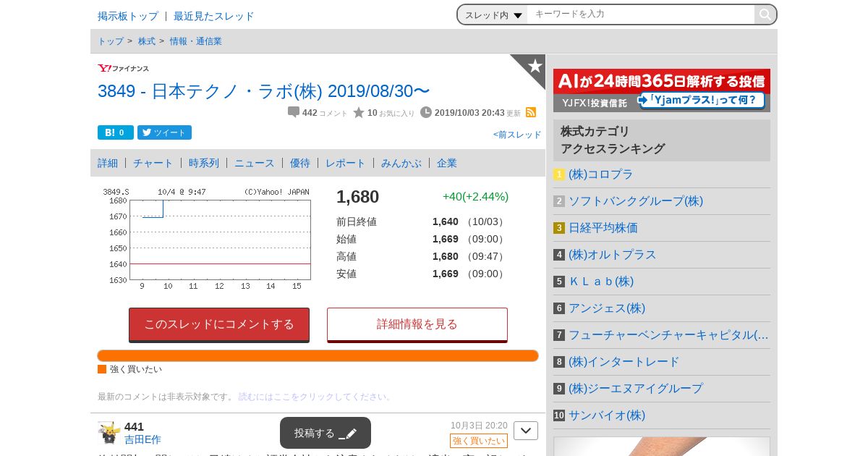
Task: Switch to the チャート tab
Action: point(153,163)
